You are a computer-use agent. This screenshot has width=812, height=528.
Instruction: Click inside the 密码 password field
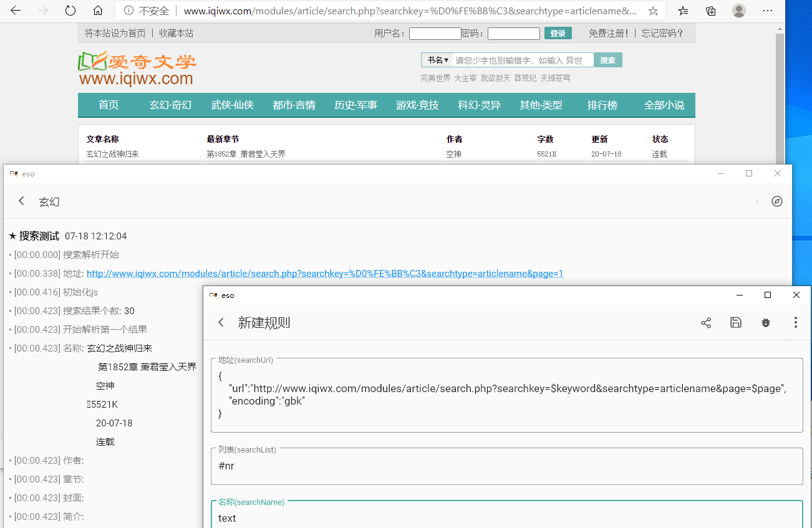514,33
